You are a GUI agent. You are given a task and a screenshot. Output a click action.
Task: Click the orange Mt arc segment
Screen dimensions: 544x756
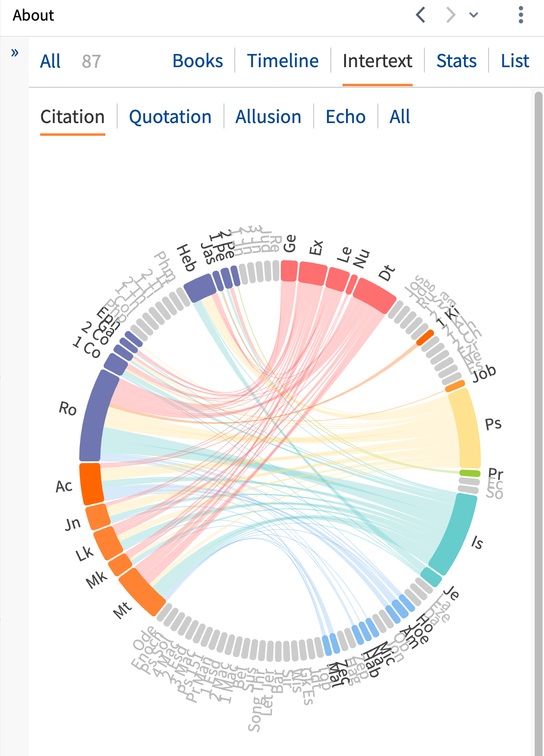click(x=142, y=592)
